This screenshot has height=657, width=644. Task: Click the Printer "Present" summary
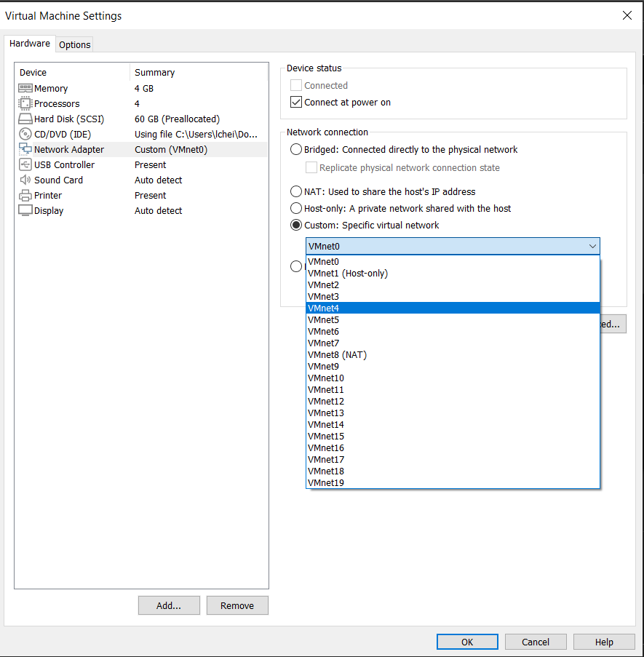click(150, 195)
